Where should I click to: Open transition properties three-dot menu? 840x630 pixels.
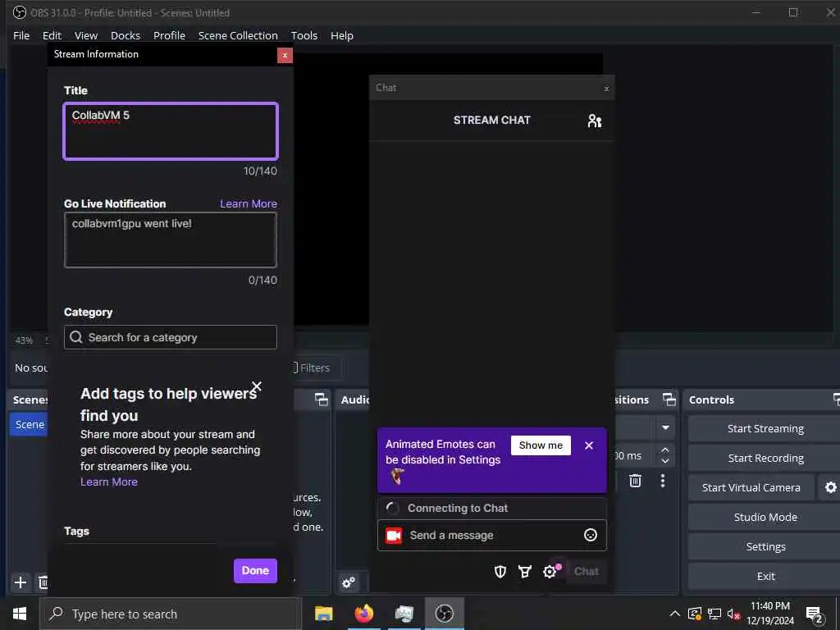click(x=663, y=481)
